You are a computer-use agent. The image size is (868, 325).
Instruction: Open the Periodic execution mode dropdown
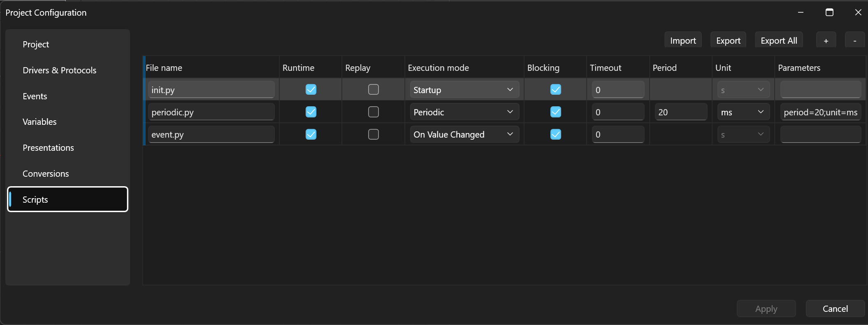coord(464,112)
